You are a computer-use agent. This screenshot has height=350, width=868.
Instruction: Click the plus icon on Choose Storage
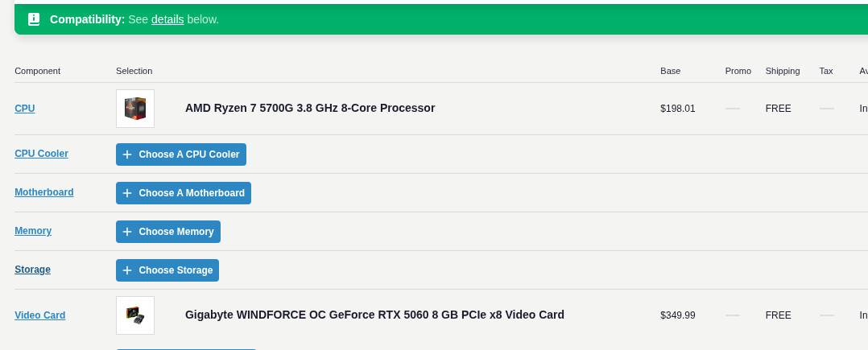(127, 270)
